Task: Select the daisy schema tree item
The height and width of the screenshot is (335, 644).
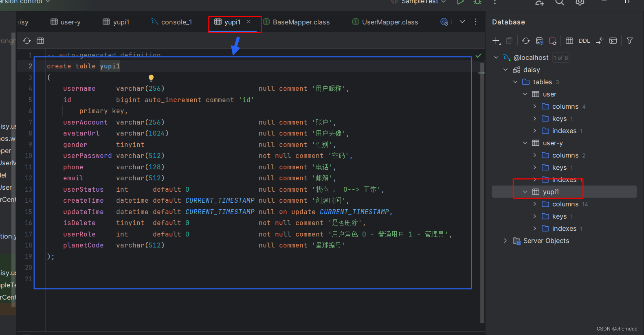Action: [532, 70]
